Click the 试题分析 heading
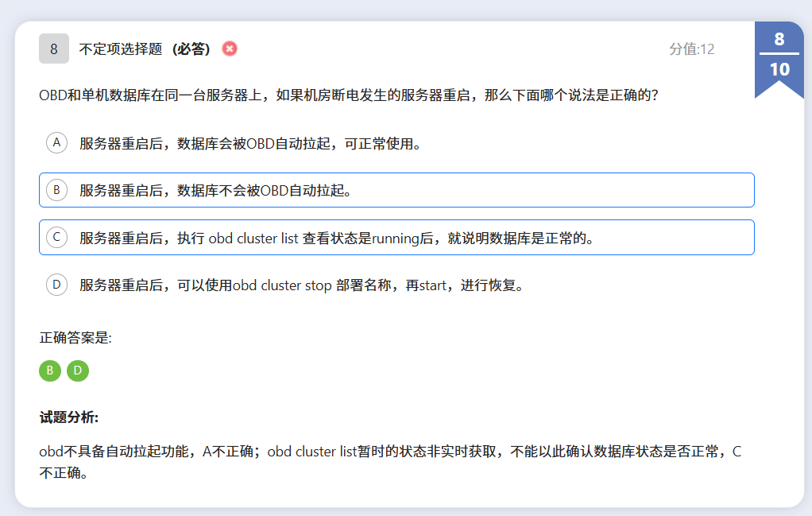812x516 pixels. [x=68, y=418]
